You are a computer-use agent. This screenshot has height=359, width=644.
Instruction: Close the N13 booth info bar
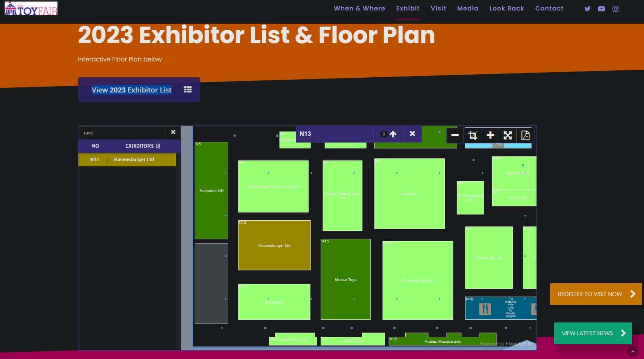click(x=412, y=134)
